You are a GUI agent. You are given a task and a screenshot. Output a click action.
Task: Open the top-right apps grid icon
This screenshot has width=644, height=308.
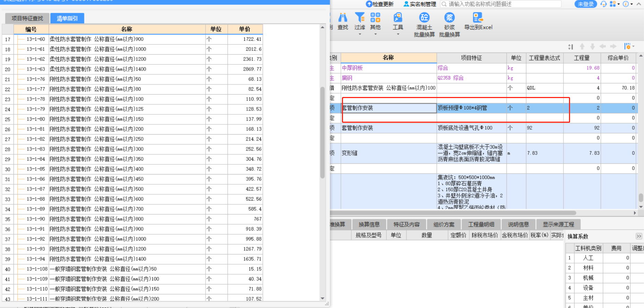(x=613, y=4)
